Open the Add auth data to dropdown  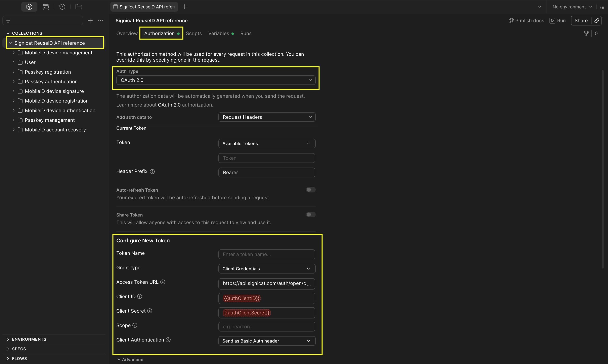(x=267, y=117)
